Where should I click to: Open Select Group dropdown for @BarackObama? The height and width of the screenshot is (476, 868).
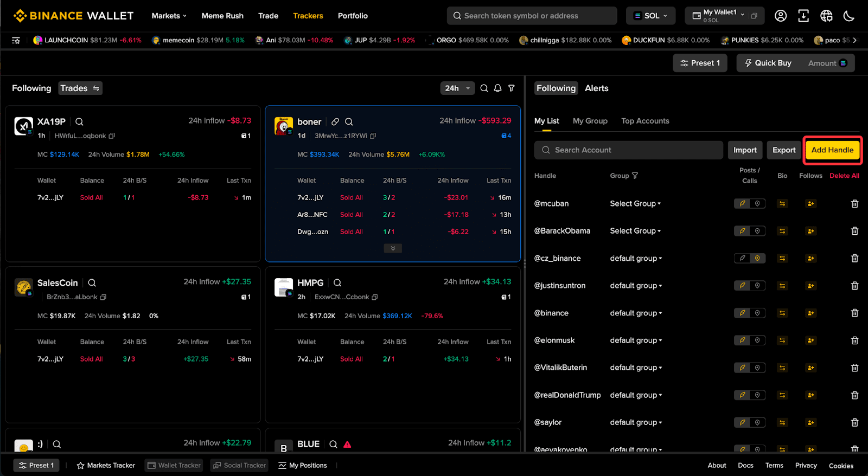pyautogui.click(x=635, y=230)
